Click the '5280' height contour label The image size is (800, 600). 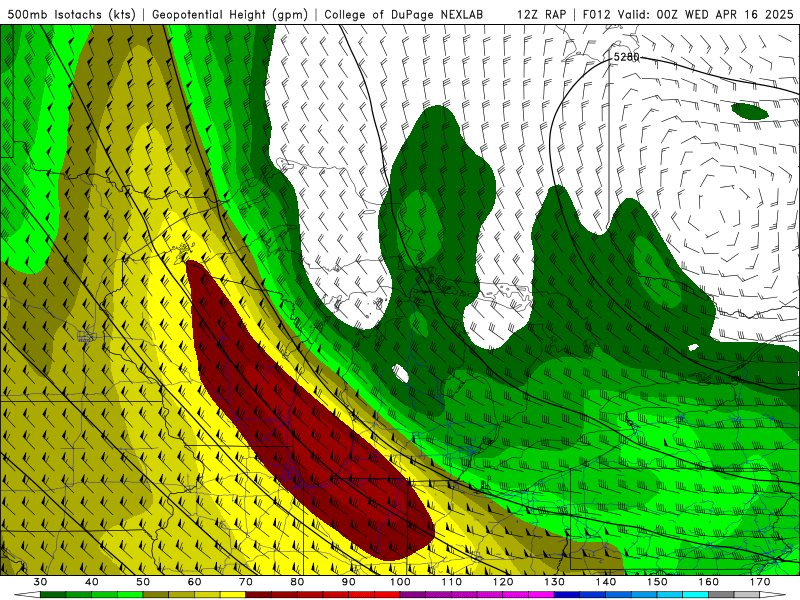(x=626, y=57)
